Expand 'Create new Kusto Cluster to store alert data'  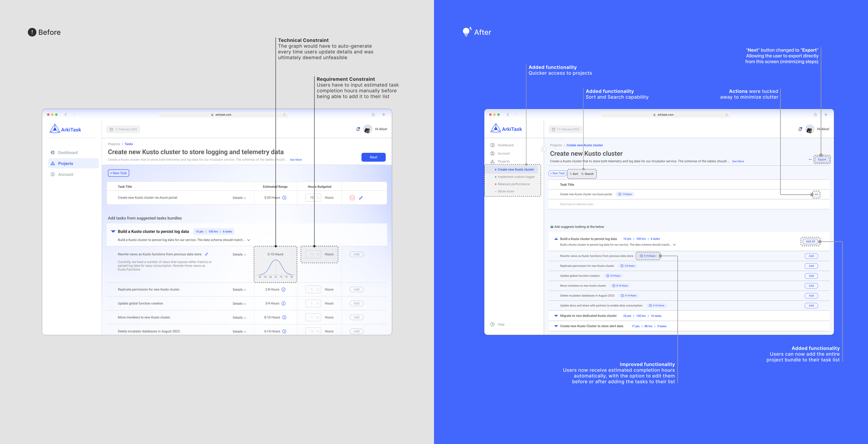[556, 326]
